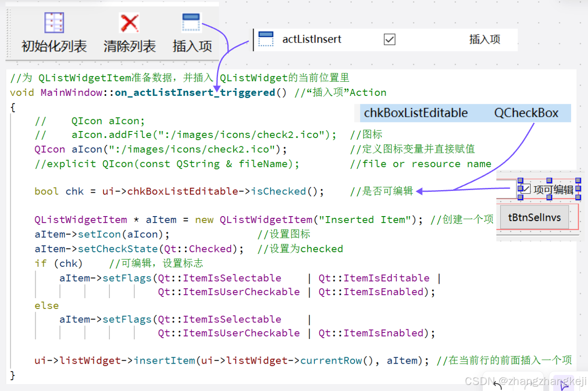588x391 pixels.
Task: Click the 插入项 text in the action row
Action: (485, 39)
